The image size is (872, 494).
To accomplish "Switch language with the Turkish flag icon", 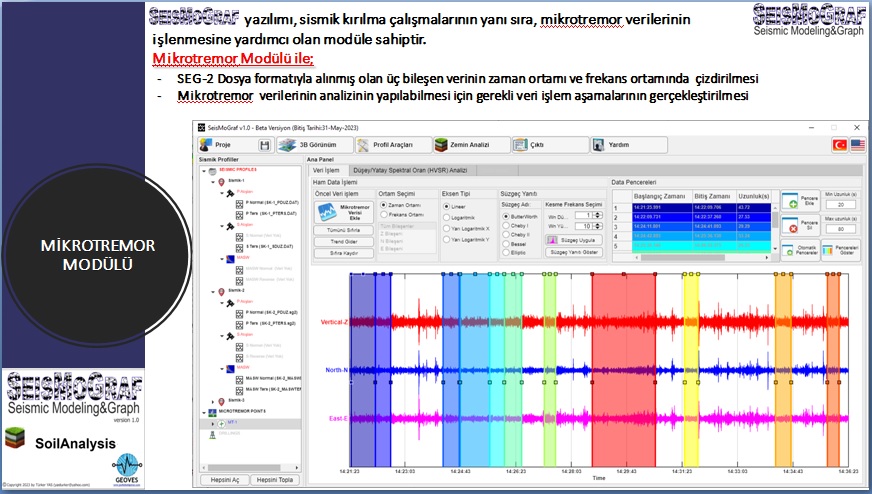I will 839,145.
